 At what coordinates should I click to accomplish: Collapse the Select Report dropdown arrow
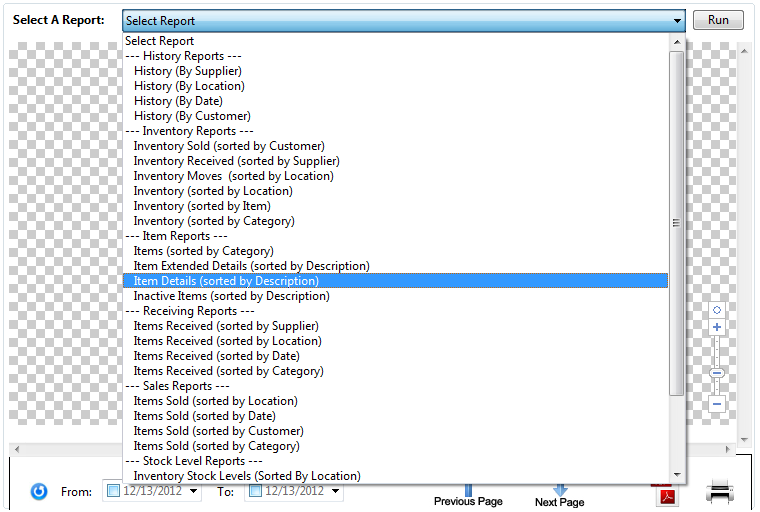[677, 21]
